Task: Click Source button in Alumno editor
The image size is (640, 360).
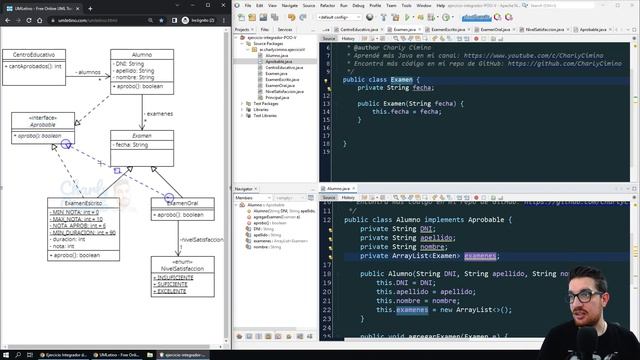Action: coord(329,198)
